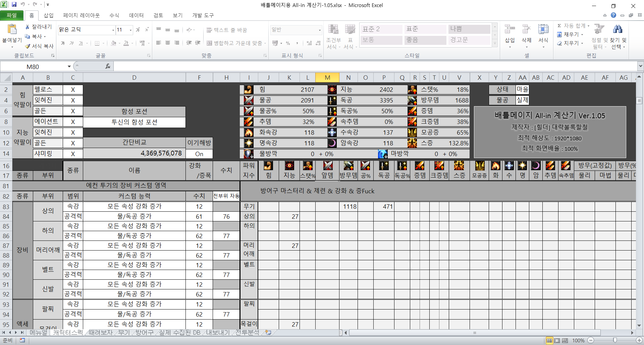Expand the font size dropdown showing 11
Image resolution: width=644 pixels, height=345 pixels.
[x=130, y=30]
